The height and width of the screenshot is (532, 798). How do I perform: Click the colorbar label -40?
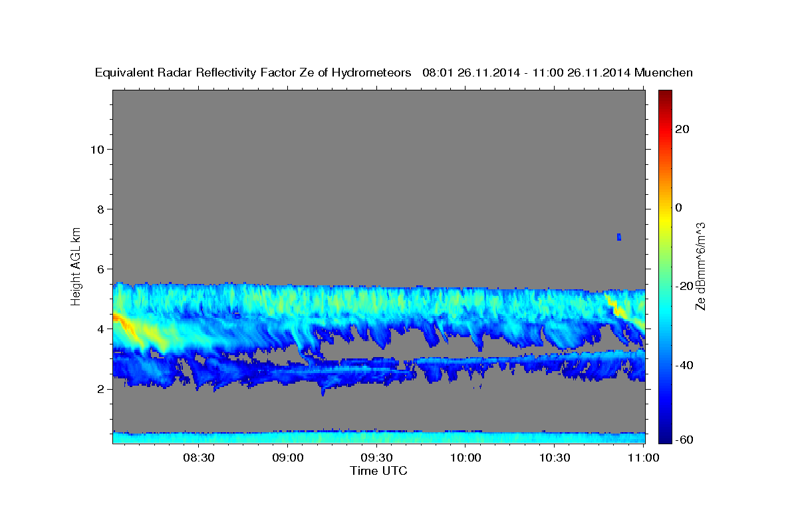685,365
